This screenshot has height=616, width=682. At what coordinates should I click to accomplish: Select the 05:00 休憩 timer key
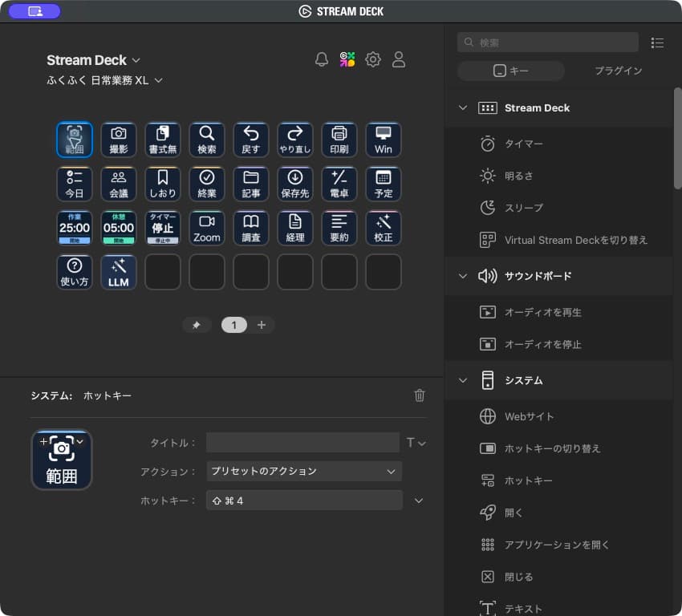pos(118,228)
